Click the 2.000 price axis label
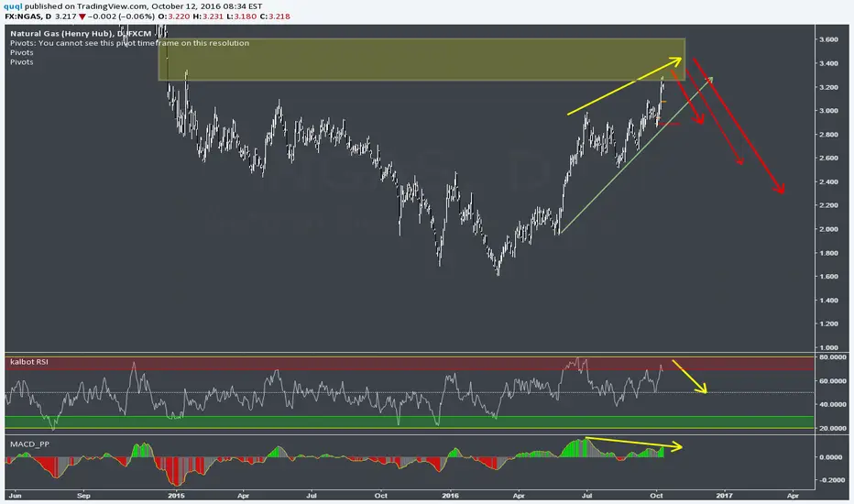This screenshot has width=854, height=504. (828, 229)
